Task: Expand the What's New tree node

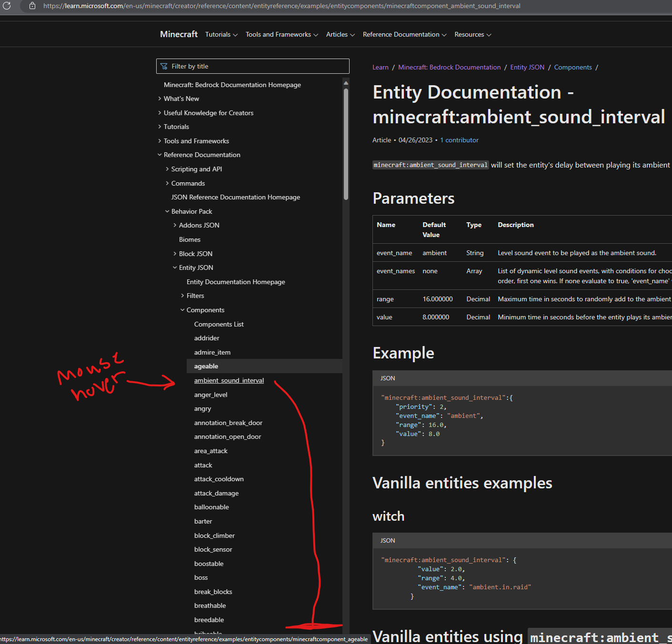Action: [x=160, y=99]
